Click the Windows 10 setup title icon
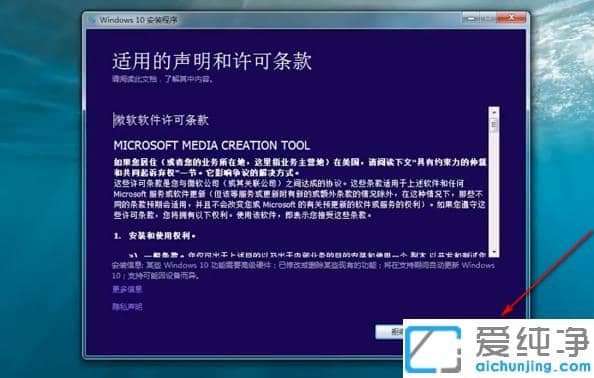This screenshot has height=378, width=594. click(x=92, y=20)
